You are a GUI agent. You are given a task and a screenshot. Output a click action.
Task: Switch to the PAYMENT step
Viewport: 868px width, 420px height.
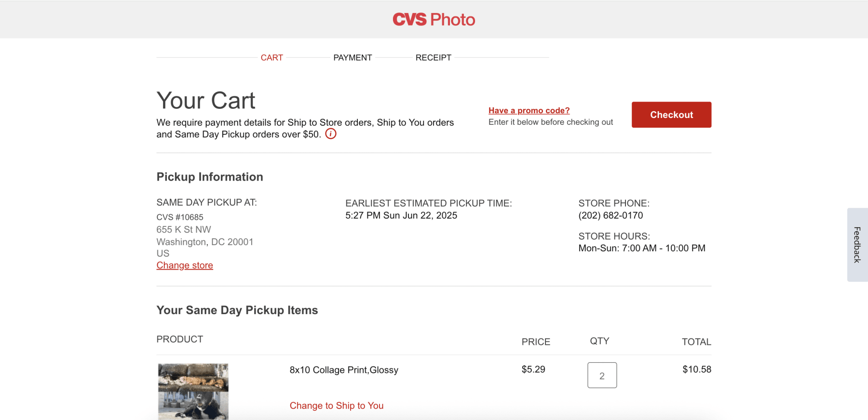(353, 58)
